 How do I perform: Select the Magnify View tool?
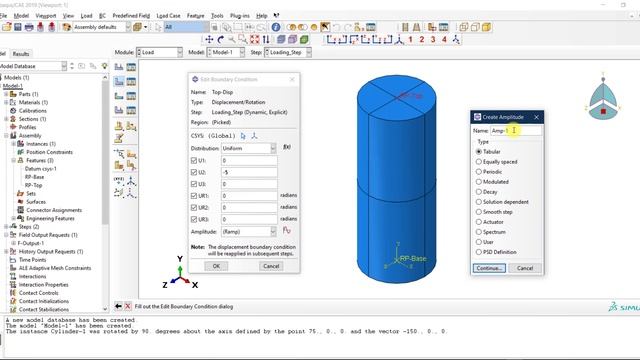231,39
